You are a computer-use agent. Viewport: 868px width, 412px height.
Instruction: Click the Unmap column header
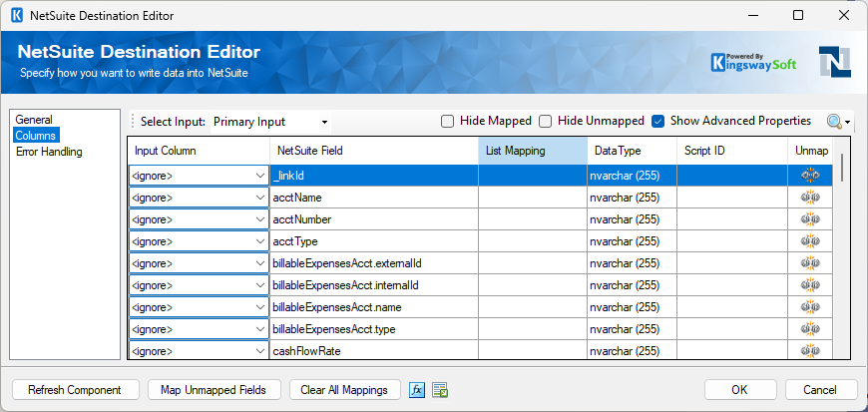point(811,151)
